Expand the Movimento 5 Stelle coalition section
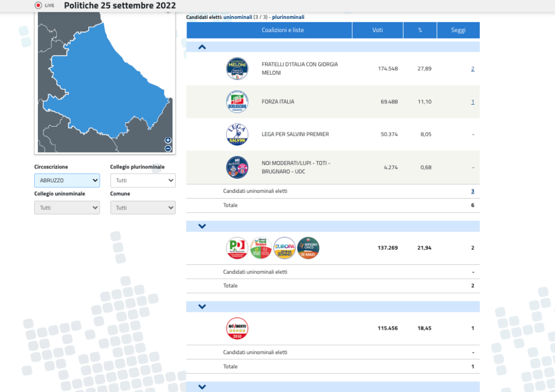 click(x=202, y=306)
